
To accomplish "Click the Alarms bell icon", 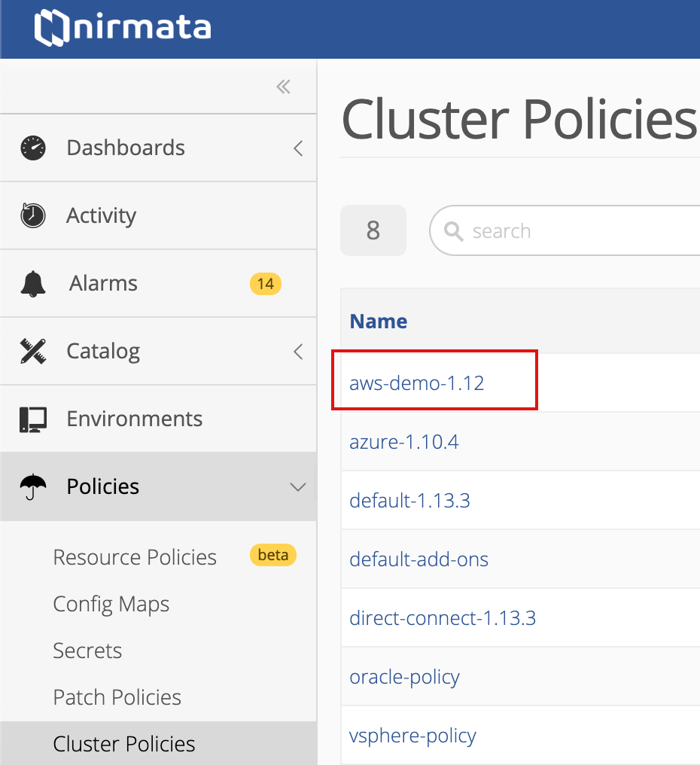I will (x=33, y=283).
